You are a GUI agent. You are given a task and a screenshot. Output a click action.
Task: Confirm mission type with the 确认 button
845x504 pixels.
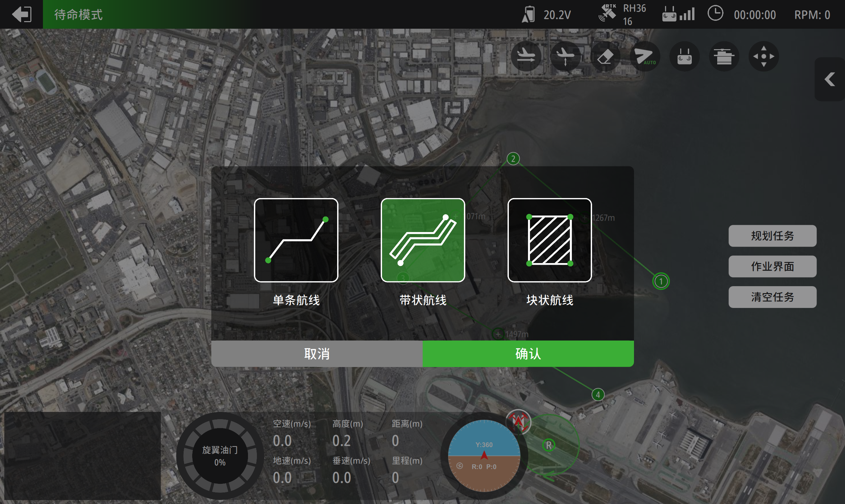(527, 354)
